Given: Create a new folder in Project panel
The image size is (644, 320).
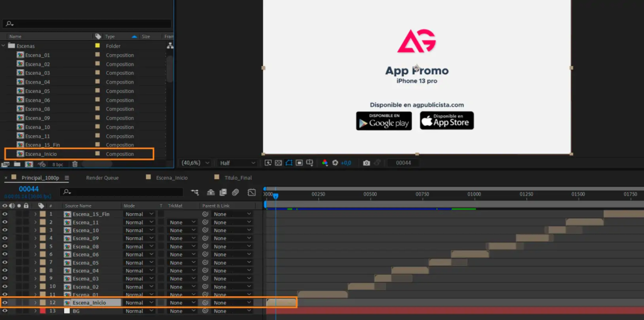Looking at the screenshot, I should [x=17, y=164].
